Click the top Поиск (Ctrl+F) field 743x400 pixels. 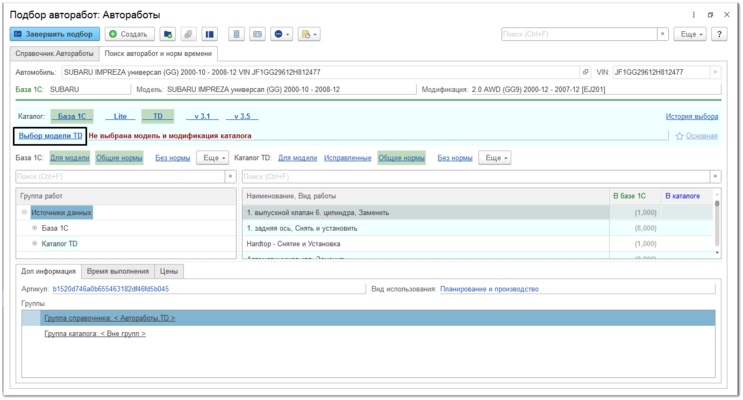point(579,34)
